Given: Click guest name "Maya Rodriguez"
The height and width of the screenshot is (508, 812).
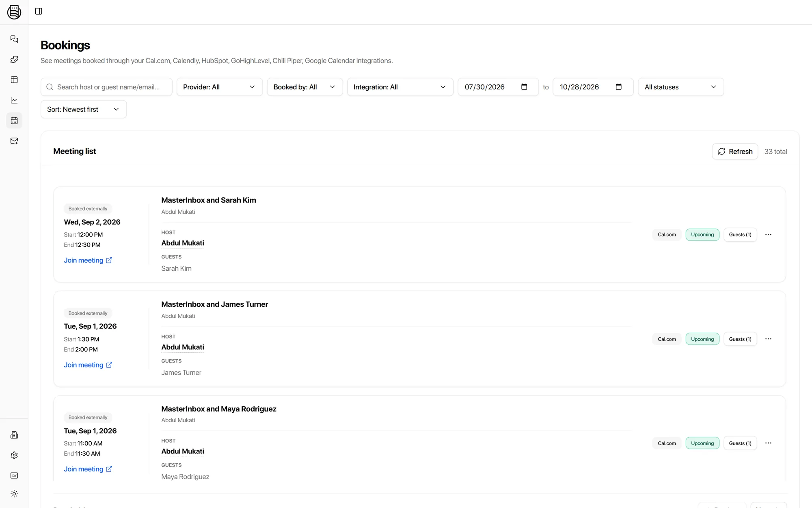Looking at the screenshot, I should click(x=185, y=476).
